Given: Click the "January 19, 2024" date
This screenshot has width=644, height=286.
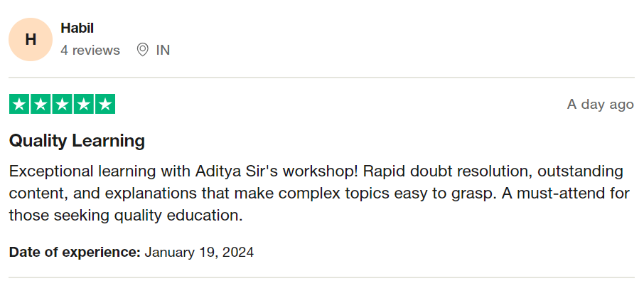Looking at the screenshot, I should coord(199,252).
